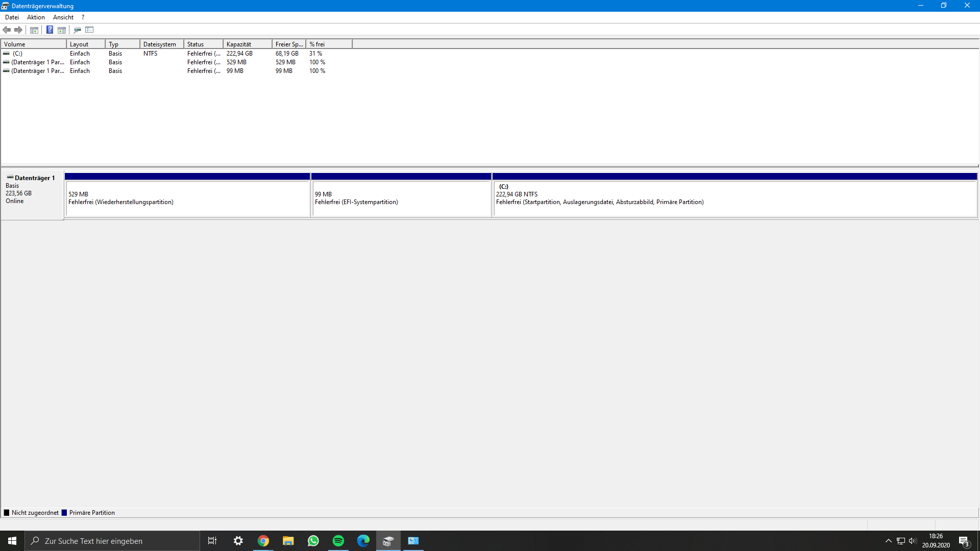980x551 pixels.
Task: Expand hidden system tray icons
Action: click(x=888, y=541)
